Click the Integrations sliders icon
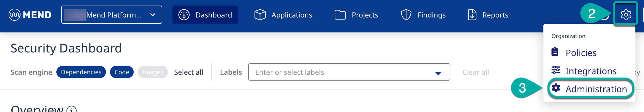The image size is (644, 112). tap(556, 70)
